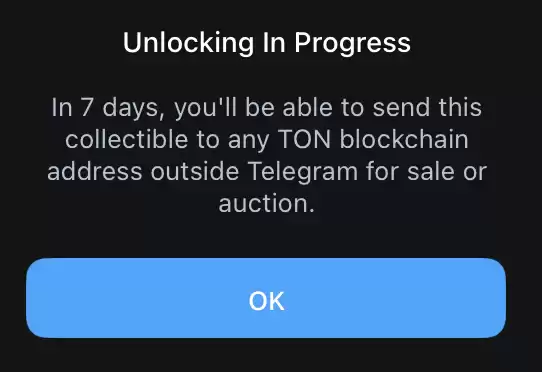Click the word blockchain in the message
Image resolution: width=542 pixels, height=372 pixels.
click(404, 139)
